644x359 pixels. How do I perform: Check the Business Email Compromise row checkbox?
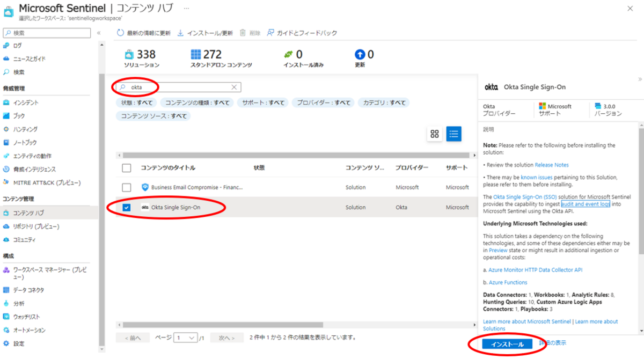pos(127,187)
